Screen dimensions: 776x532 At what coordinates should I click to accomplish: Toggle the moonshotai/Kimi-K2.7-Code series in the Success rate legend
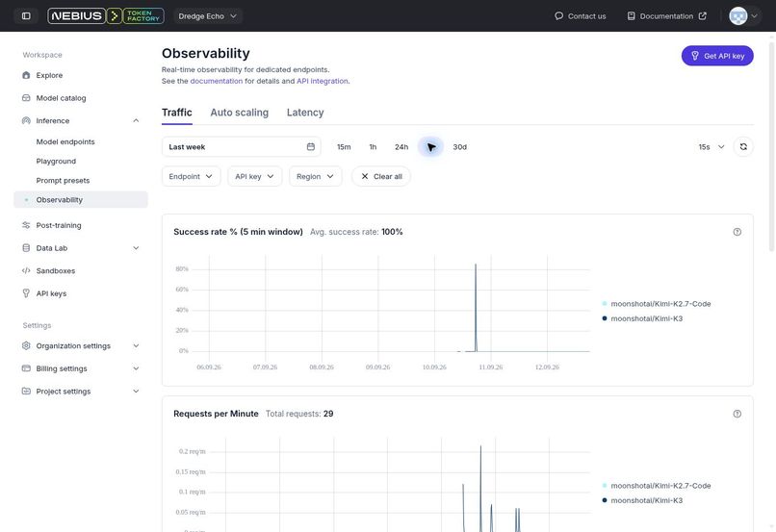pyautogui.click(x=657, y=304)
